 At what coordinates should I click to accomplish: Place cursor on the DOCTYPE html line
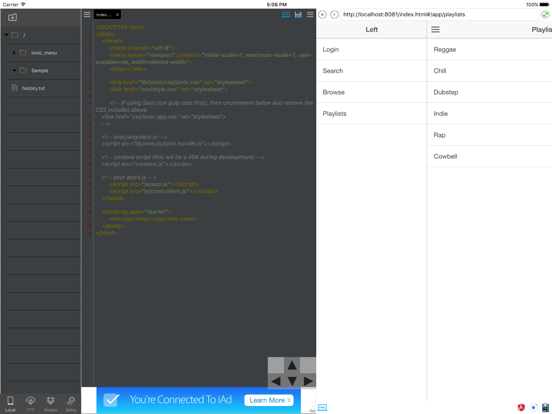coord(120,27)
